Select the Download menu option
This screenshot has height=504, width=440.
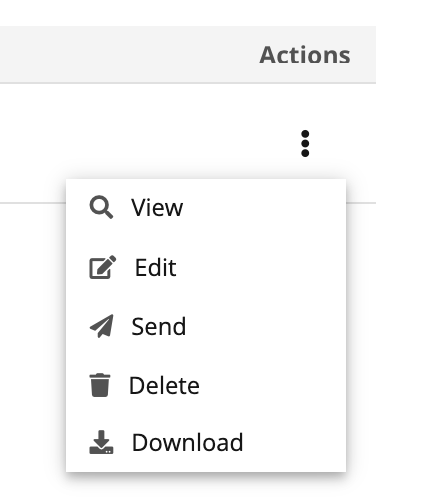click(x=206, y=442)
